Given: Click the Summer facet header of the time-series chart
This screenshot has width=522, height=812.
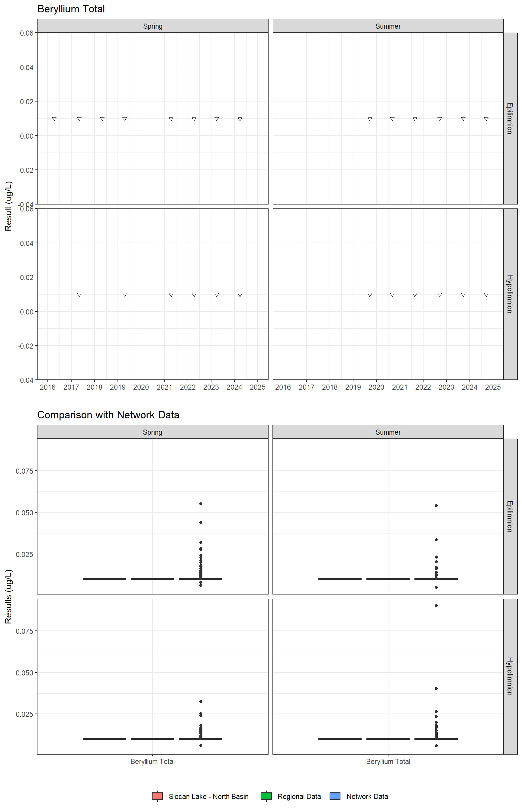Looking at the screenshot, I should [388, 26].
